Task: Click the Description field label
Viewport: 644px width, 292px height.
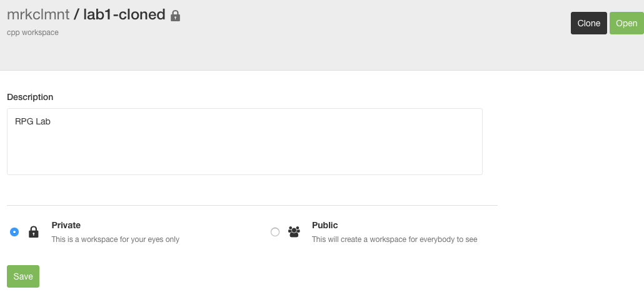Action: pyautogui.click(x=30, y=97)
